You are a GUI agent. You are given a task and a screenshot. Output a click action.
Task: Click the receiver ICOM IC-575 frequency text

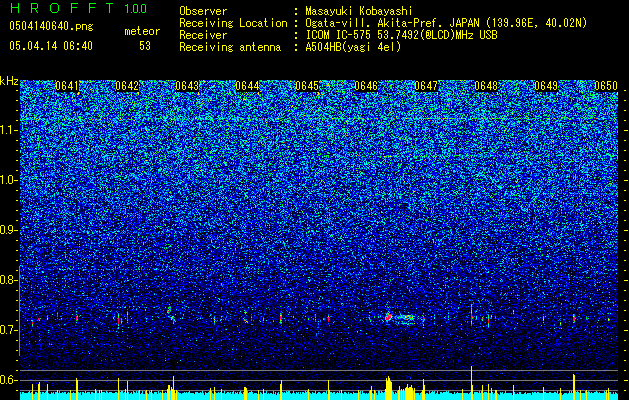coord(401,35)
